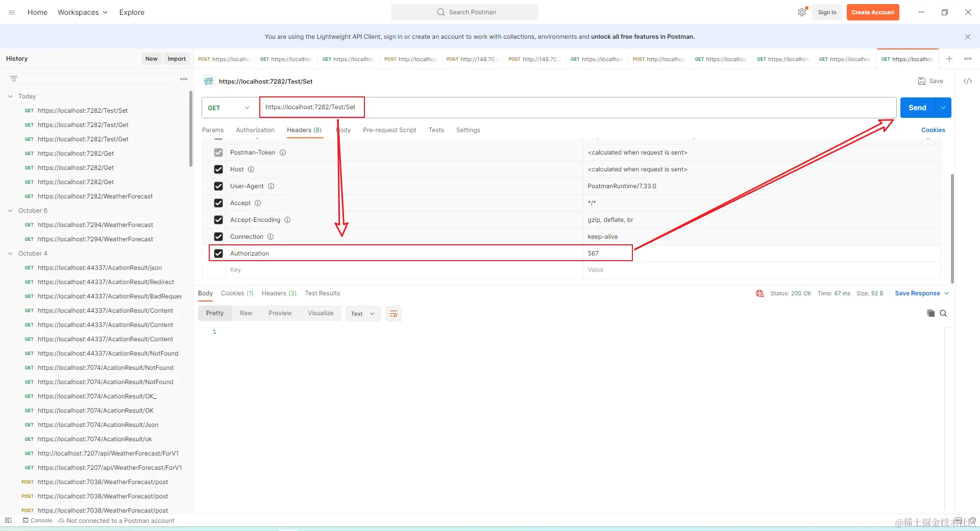The image size is (980, 531).
Task: Select the Raw response view
Action: pos(246,313)
